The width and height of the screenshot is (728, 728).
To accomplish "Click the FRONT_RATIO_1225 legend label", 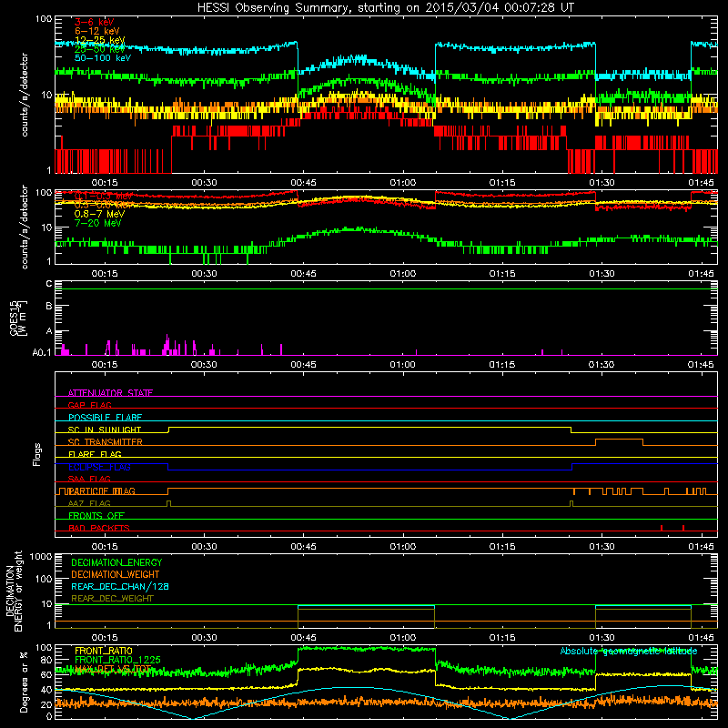I will click(x=118, y=661).
